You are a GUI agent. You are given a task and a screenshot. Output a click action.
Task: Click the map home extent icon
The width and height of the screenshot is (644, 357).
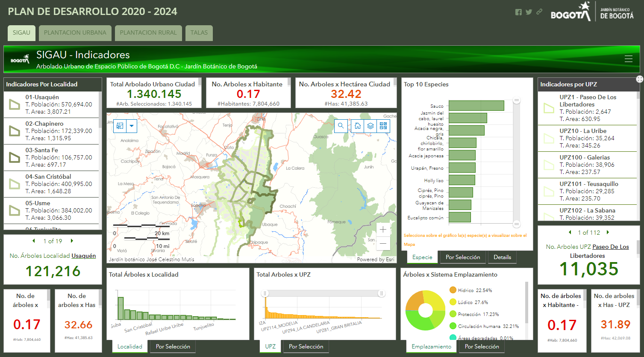[358, 126]
